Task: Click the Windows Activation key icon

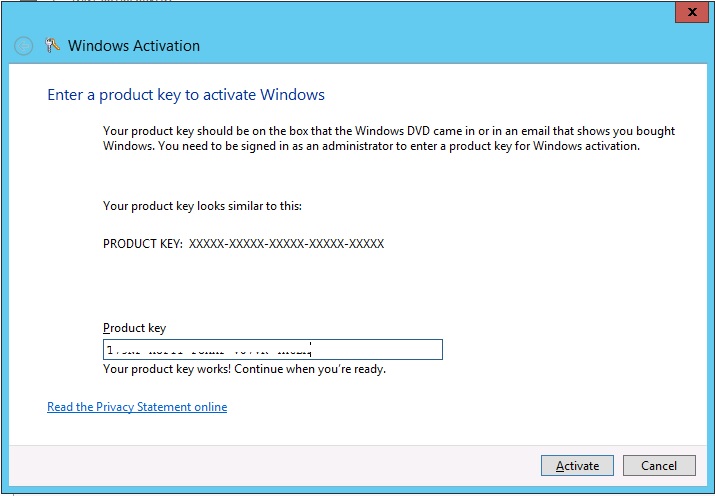Action: tap(53, 46)
